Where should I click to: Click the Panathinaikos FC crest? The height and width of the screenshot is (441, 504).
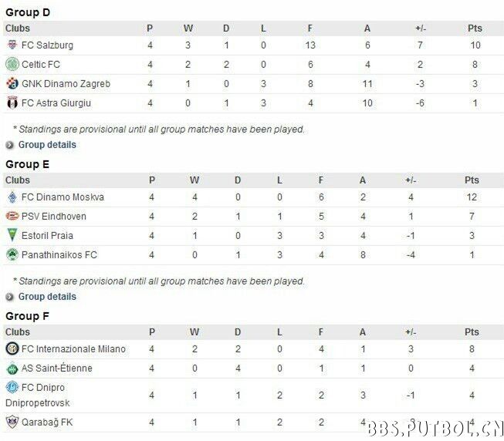click(x=12, y=254)
